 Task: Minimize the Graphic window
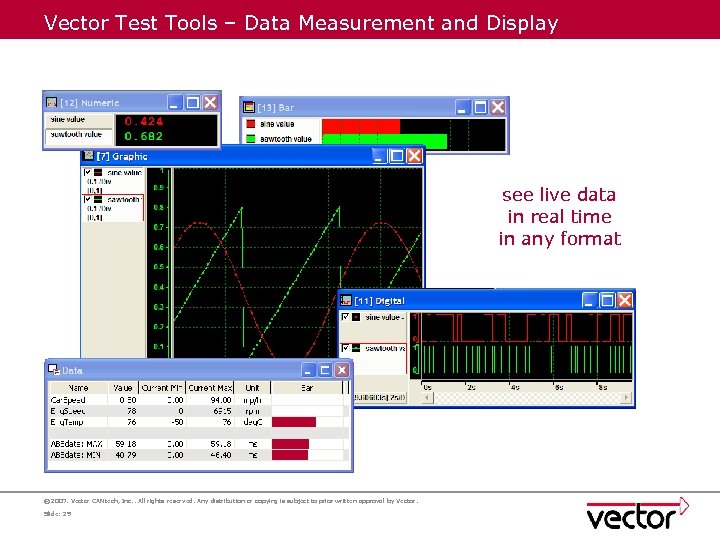[379, 156]
